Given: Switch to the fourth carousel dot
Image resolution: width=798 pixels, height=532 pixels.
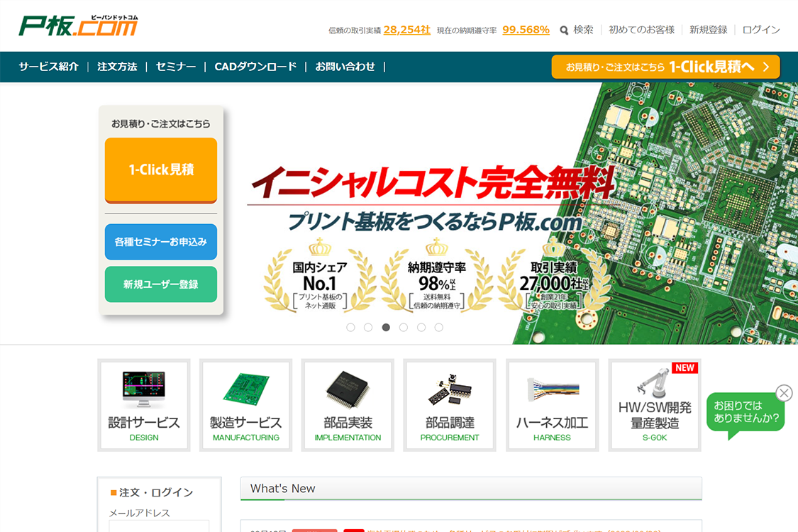Looking at the screenshot, I should (404, 327).
